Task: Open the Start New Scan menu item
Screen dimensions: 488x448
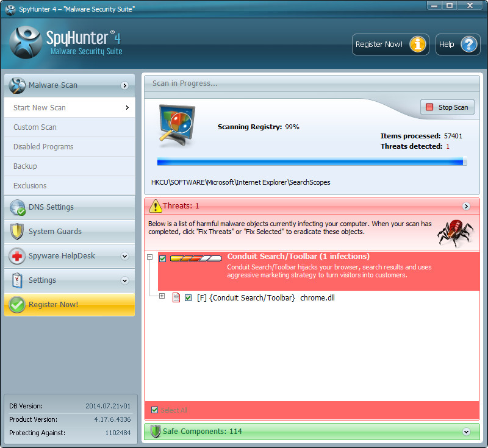Action: point(70,107)
